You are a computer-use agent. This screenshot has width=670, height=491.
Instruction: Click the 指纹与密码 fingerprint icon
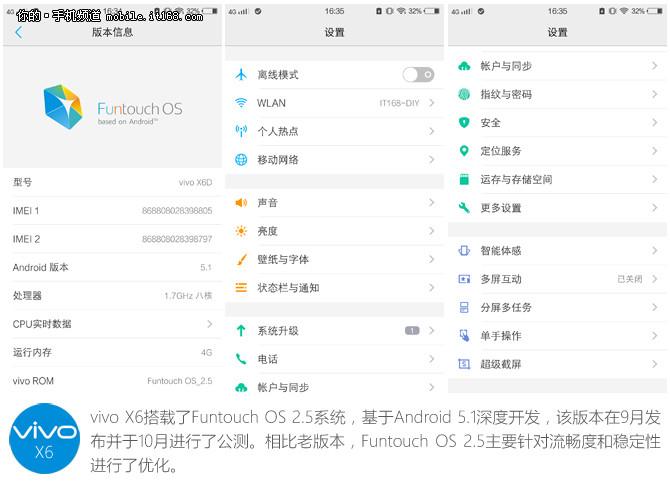click(464, 94)
